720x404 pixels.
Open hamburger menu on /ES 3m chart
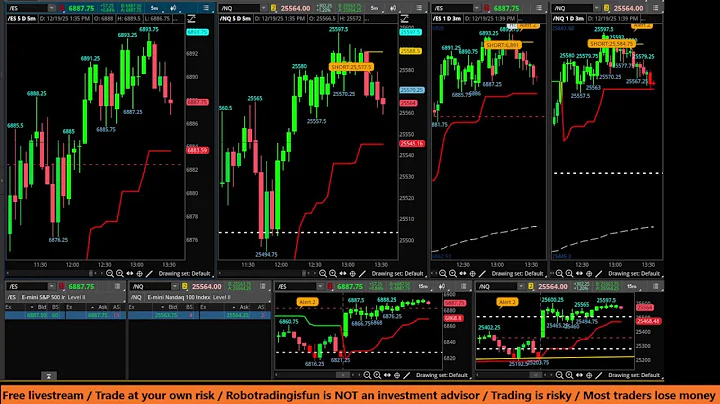coord(539,8)
